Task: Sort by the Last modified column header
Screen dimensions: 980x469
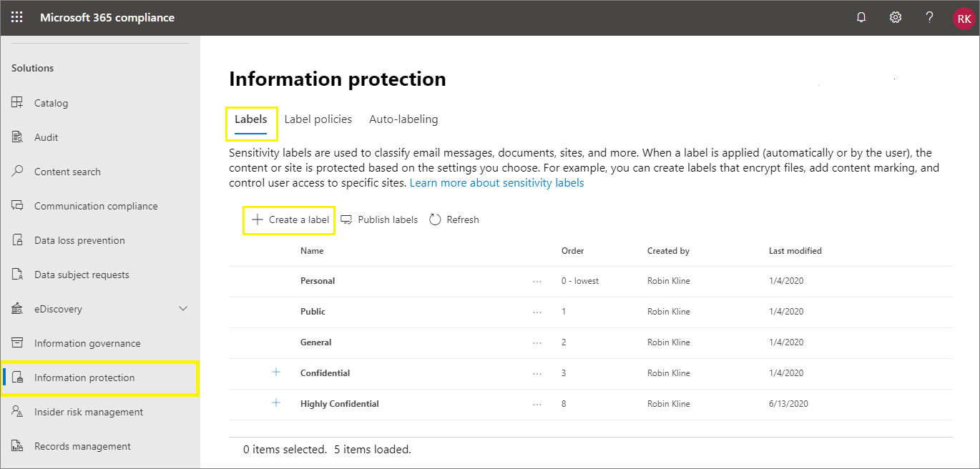Action: pos(795,251)
